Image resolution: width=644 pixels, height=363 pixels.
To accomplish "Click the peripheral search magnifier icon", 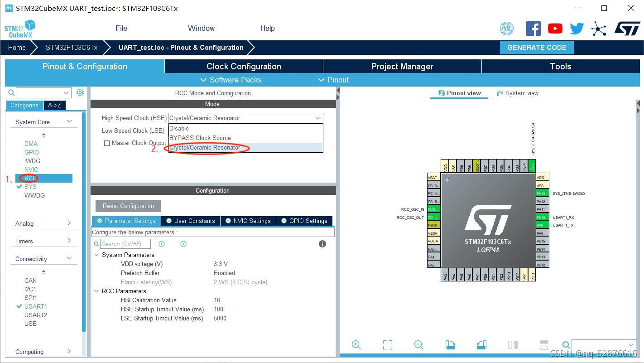I will (11, 92).
